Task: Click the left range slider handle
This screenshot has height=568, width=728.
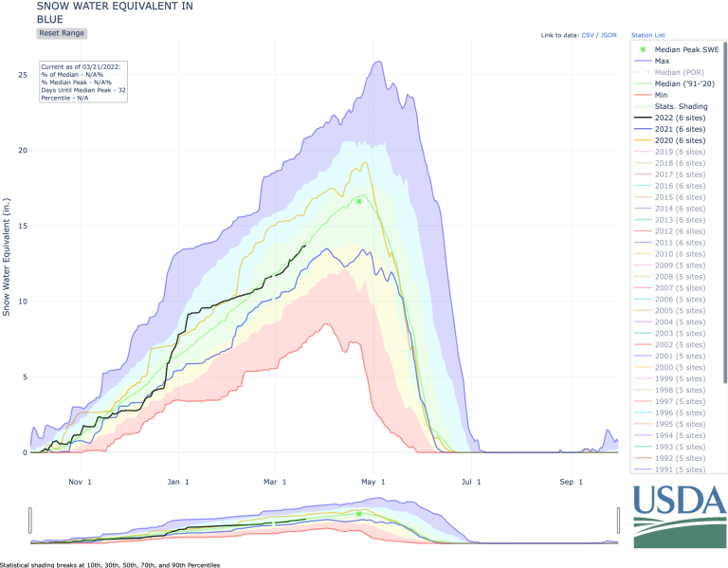Action: click(30, 519)
